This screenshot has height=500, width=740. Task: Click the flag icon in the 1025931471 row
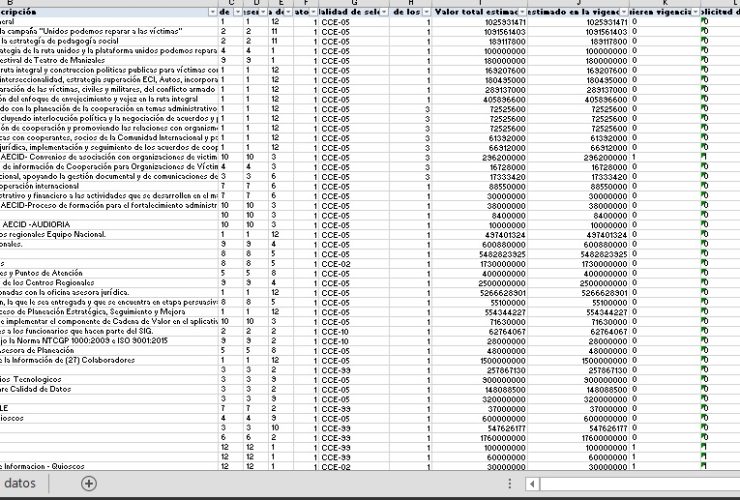point(704,21)
